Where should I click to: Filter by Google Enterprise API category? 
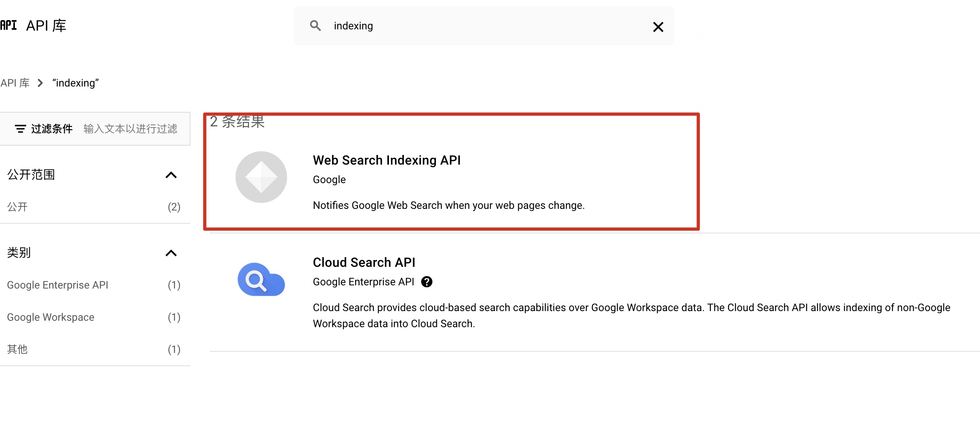click(58, 285)
